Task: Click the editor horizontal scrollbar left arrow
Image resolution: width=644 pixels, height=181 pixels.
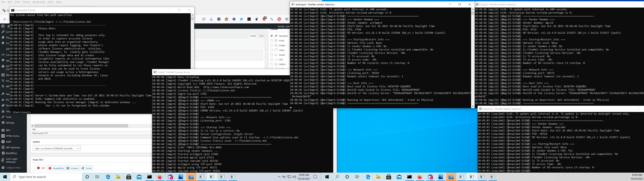Action: (x=33, y=126)
